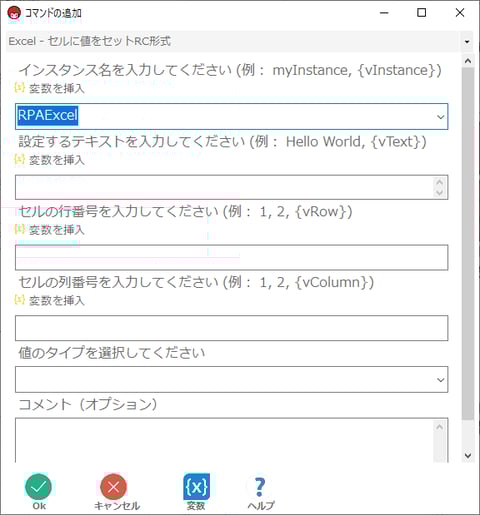This screenshot has height=515, width=480.
Task: Open the RPAExcel instance name dropdown arrow
Action: pyautogui.click(x=441, y=117)
